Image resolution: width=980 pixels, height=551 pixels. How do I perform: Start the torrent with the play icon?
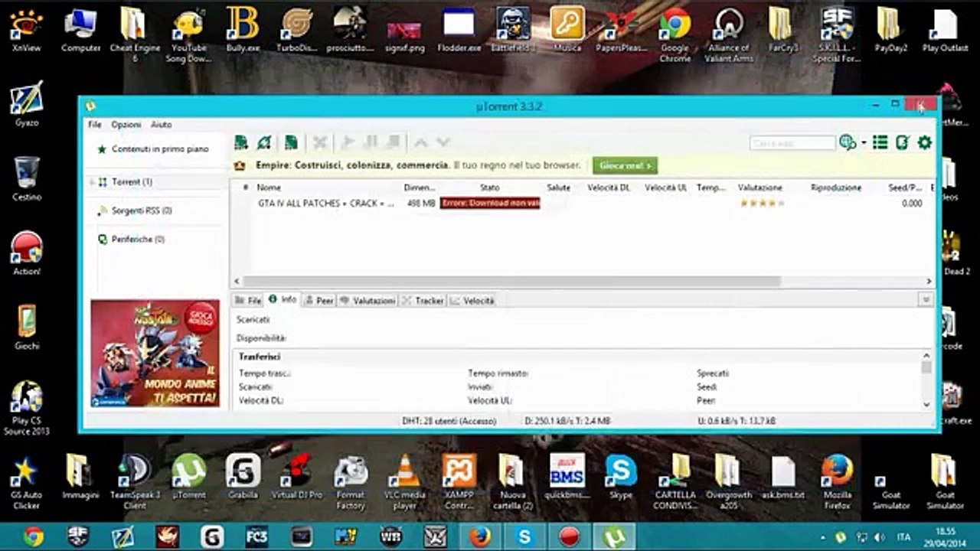[348, 142]
